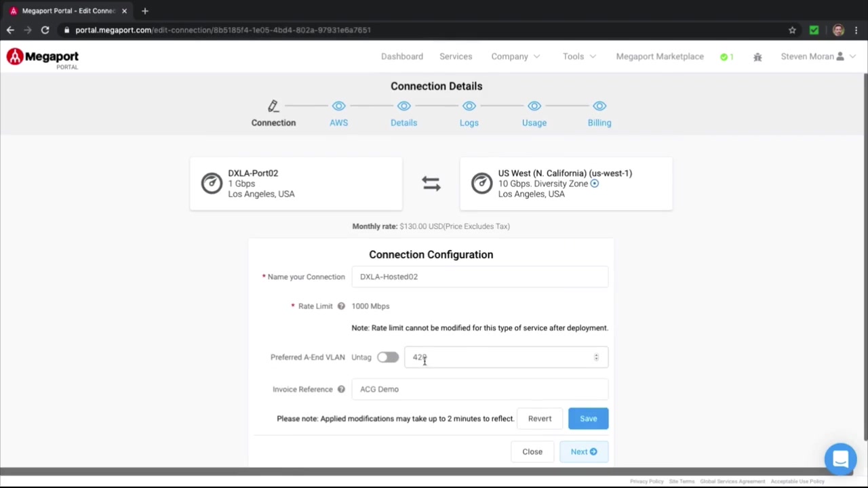Expand the Tools menu dropdown

pyautogui.click(x=579, y=57)
